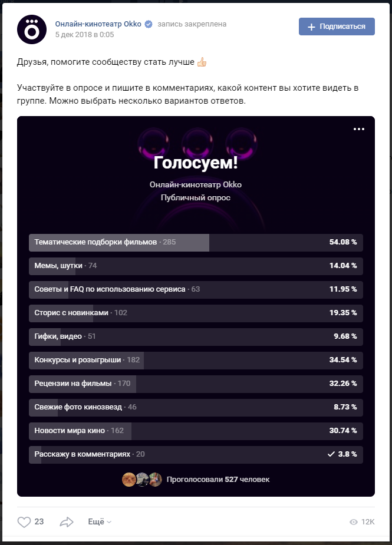Open the post date 5 дек 2018 link

click(x=84, y=35)
